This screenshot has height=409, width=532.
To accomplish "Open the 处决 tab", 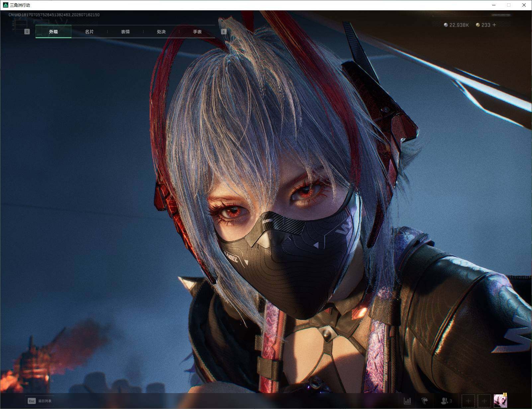I will point(161,32).
